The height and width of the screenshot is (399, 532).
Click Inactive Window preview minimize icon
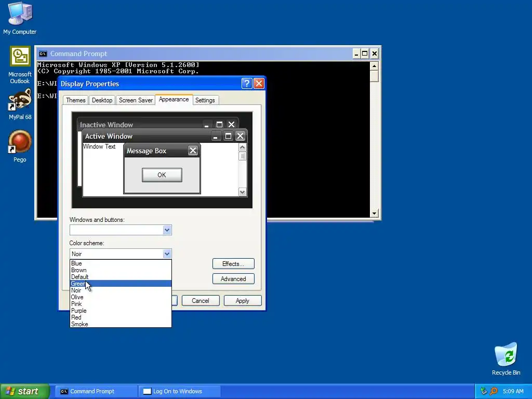(x=207, y=124)
